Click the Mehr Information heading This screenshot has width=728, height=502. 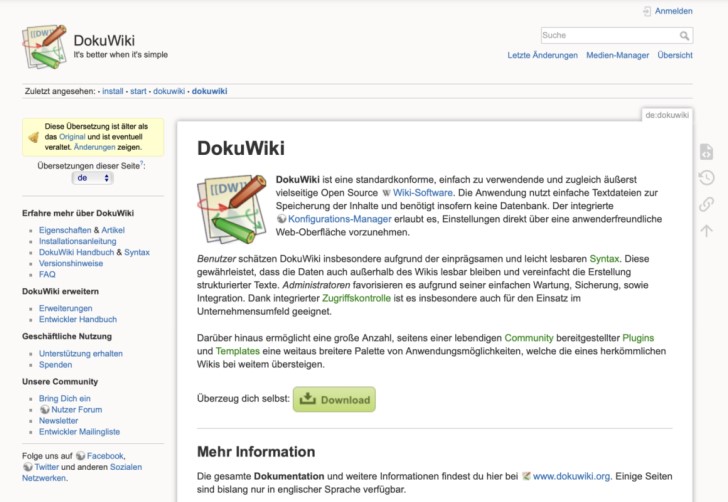[256, 451]
